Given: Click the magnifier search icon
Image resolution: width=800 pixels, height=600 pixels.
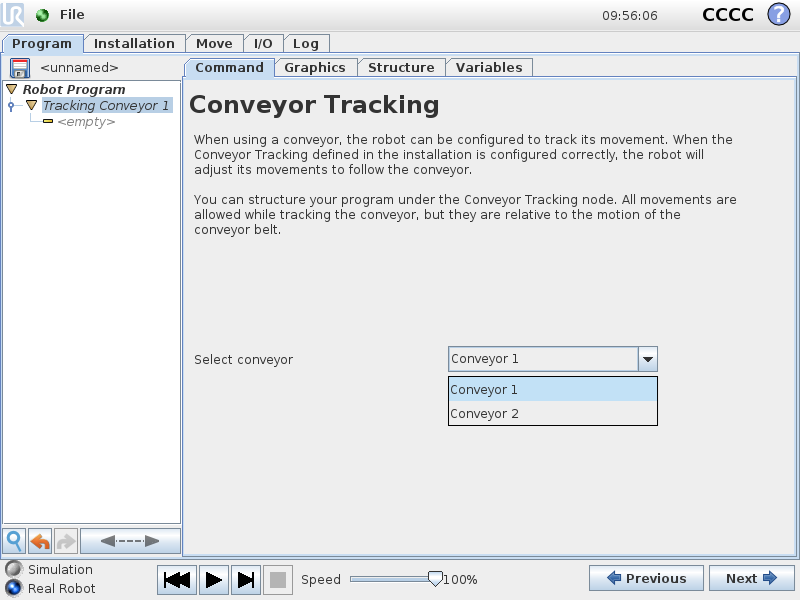Looking at the screenshot, I should click(14, 541).
